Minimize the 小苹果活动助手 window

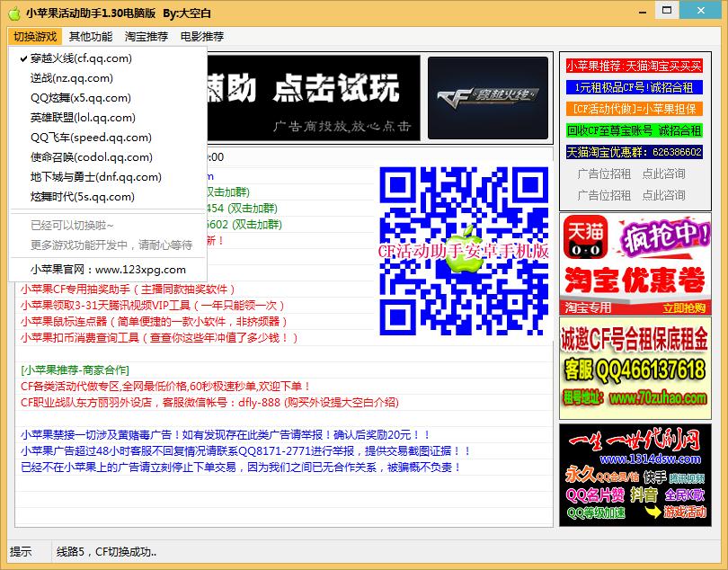pos(643,11)
